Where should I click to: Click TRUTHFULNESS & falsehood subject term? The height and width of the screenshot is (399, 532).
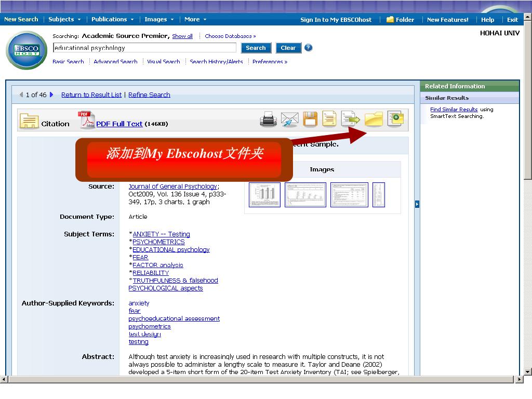click(x=175, y=281)
